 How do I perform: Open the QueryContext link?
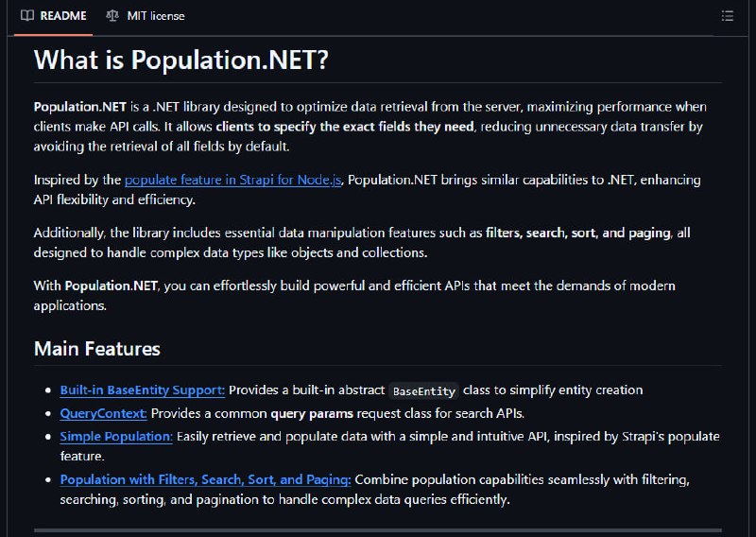[104, 413]
